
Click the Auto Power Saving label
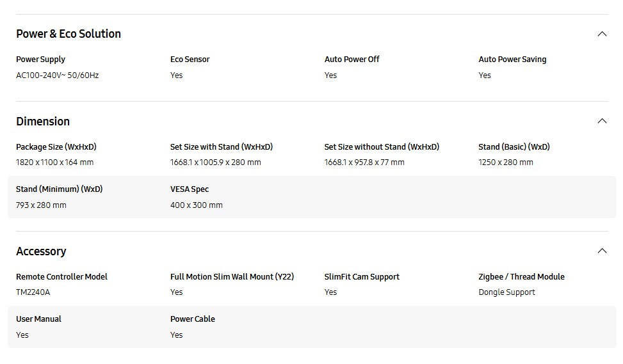[512, 59]
